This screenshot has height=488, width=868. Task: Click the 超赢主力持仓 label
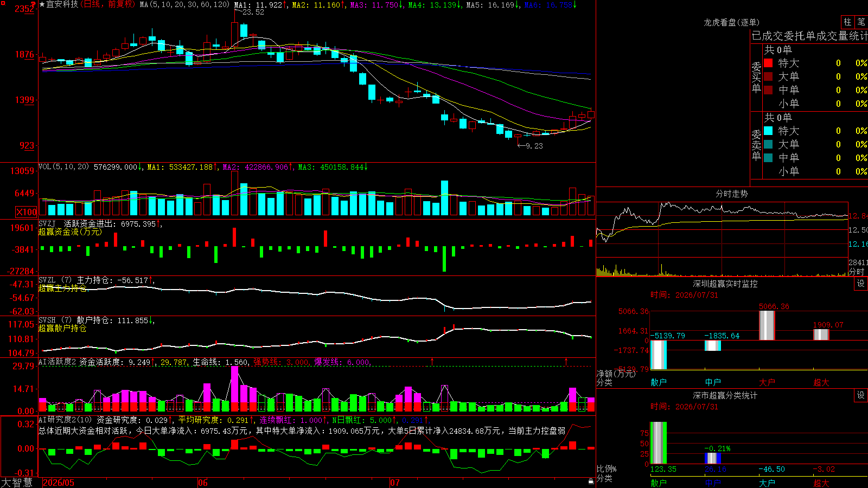pos(62,288)
